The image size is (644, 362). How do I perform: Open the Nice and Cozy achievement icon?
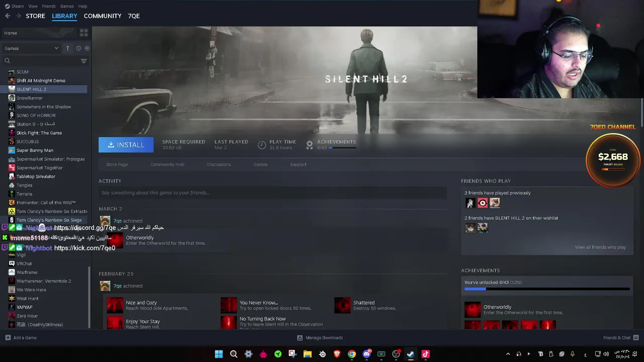click(115, 305)
